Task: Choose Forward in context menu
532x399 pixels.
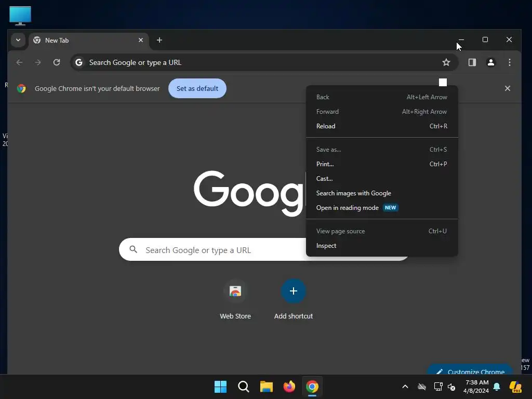Action: coord(382,112)
